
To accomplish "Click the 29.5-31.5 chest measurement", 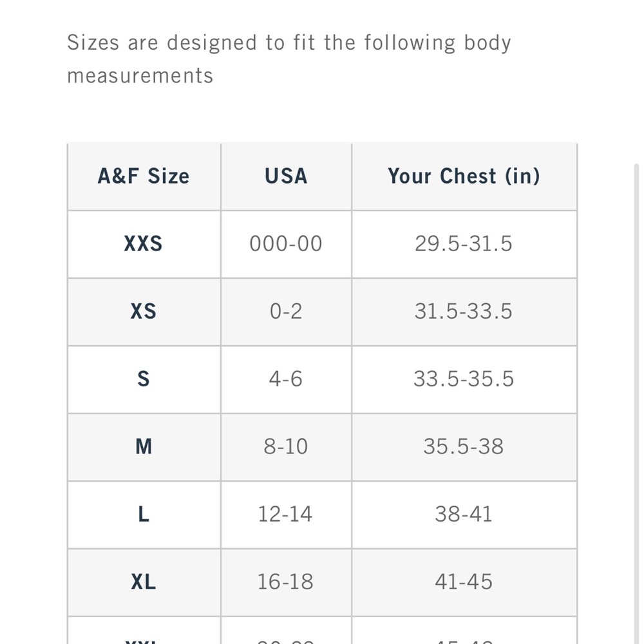I will pos(464,244).
